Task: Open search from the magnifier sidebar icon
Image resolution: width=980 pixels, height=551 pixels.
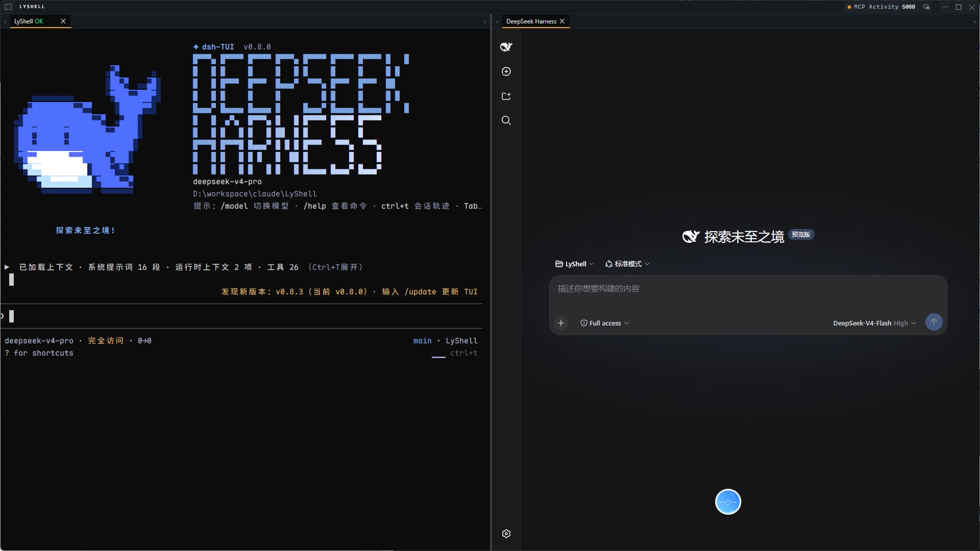Action: coord(506,120)
